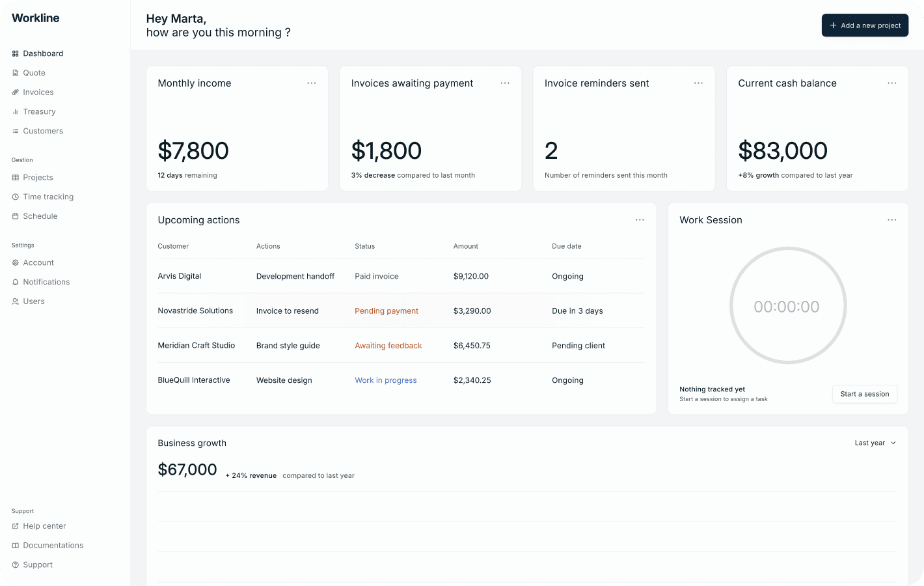The image size is (924, 586).
Task: Select the Dashboard icon in the sidebar
Action: pos(15,53)
